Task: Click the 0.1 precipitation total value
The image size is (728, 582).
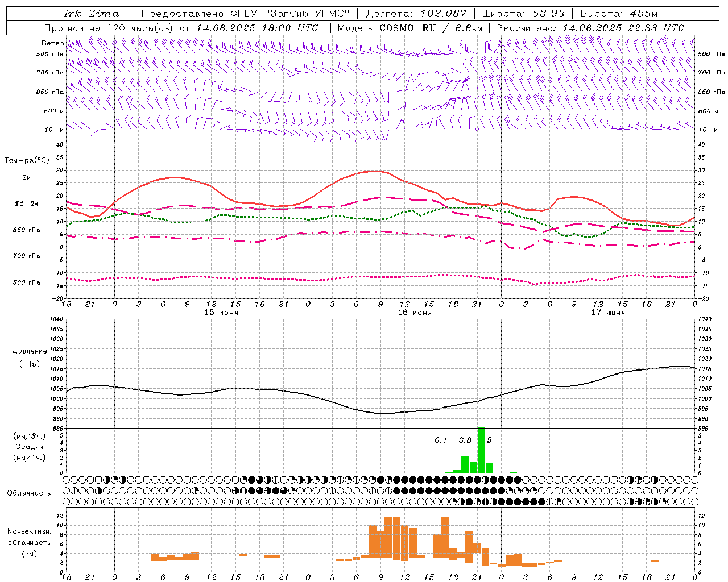Action: pos(441,440)
